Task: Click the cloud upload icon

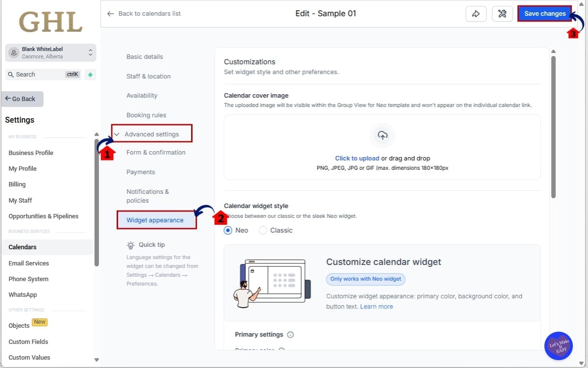Action: tap(383, 135)
